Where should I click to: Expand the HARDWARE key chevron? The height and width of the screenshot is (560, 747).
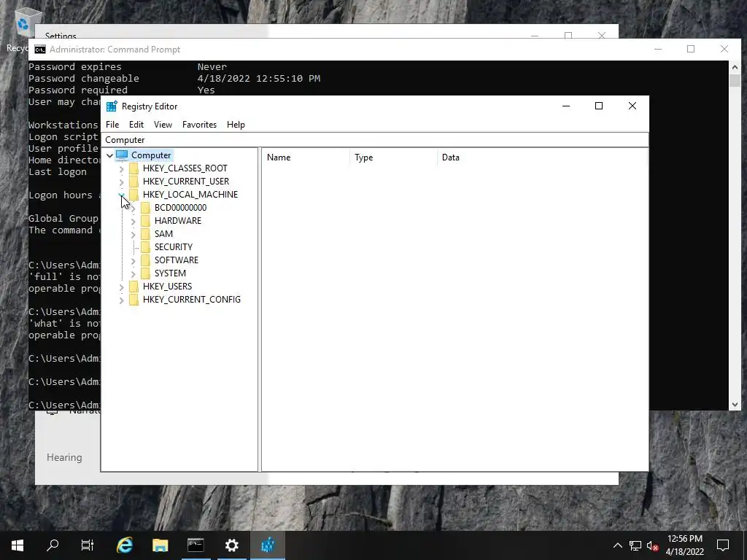[133, 221]
